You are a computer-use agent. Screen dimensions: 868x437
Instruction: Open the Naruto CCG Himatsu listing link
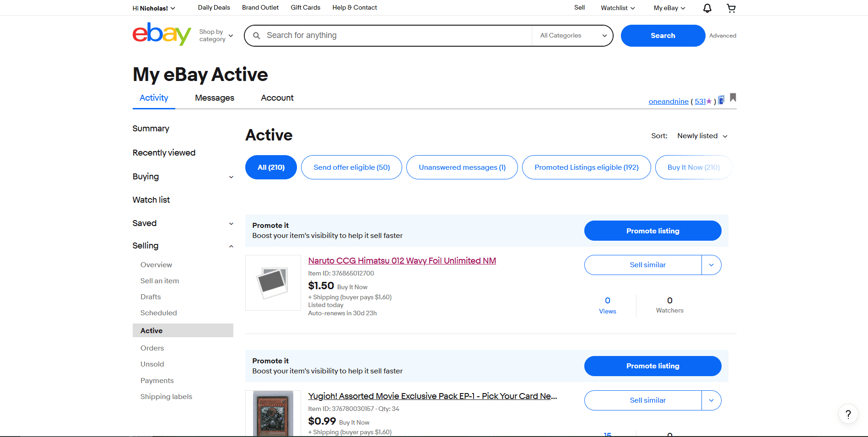pos(401,260)
